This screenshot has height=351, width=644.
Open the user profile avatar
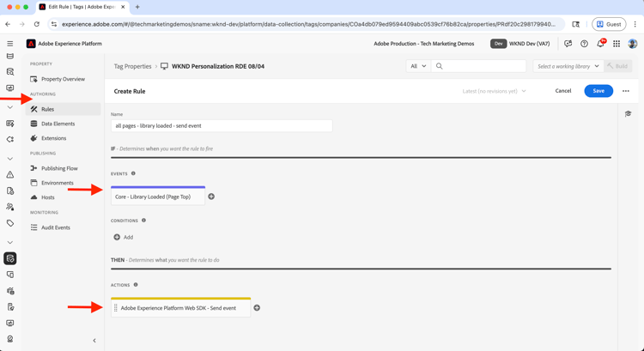[633, 44]
